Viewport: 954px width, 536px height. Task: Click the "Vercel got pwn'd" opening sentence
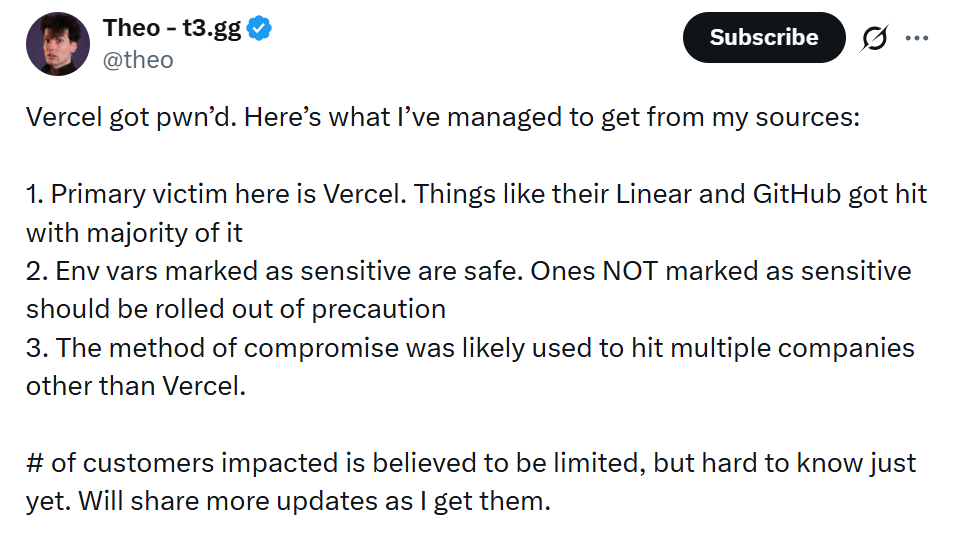pos(129,118)
